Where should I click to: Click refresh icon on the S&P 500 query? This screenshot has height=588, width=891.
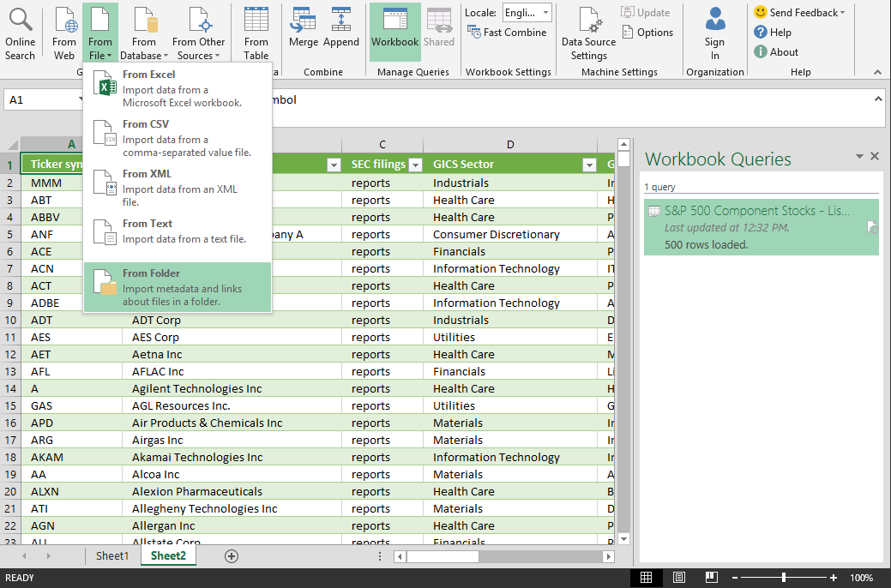(x=872, y=227)
